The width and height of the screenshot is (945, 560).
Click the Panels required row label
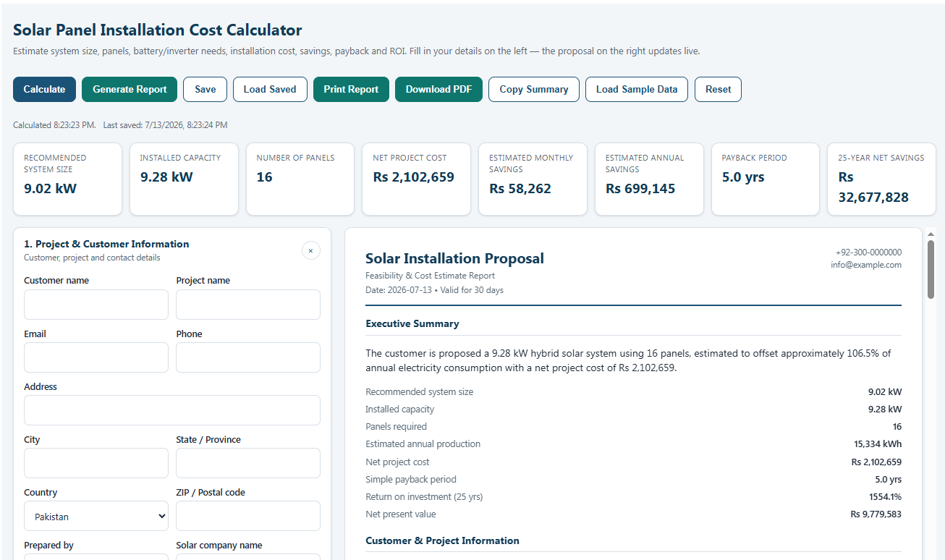[x=396, y=427]
